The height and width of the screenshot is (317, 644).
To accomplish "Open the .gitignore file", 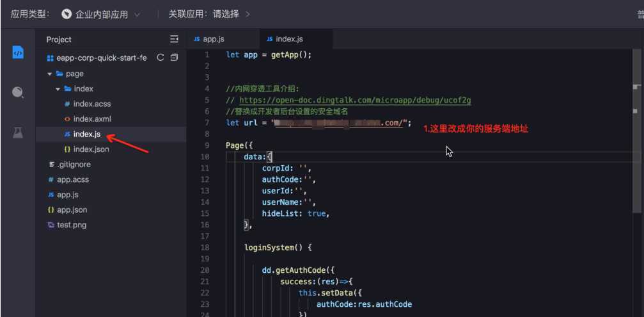I will pyautogui.click(x=74, y=165).
